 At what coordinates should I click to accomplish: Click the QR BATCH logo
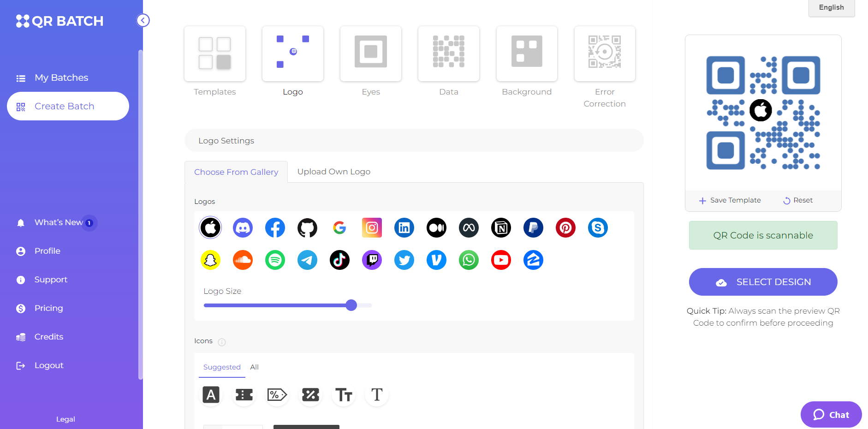point(59,21)
